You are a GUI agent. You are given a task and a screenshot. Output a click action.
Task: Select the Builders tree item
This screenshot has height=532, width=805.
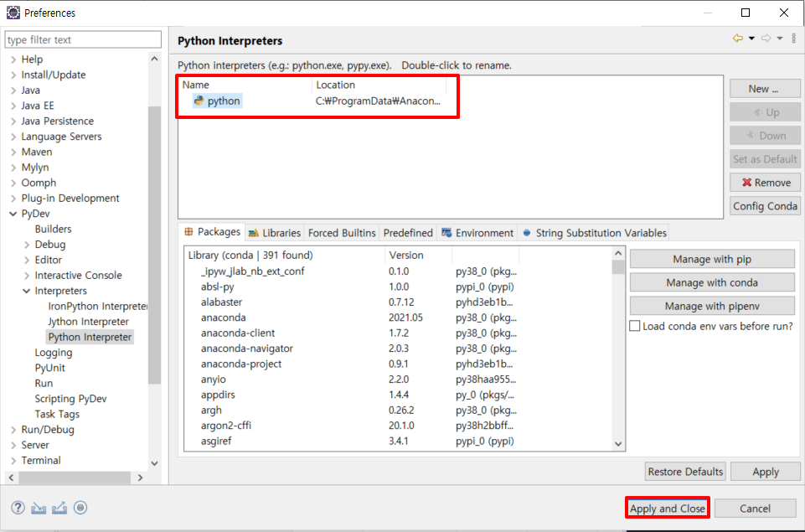53,229
